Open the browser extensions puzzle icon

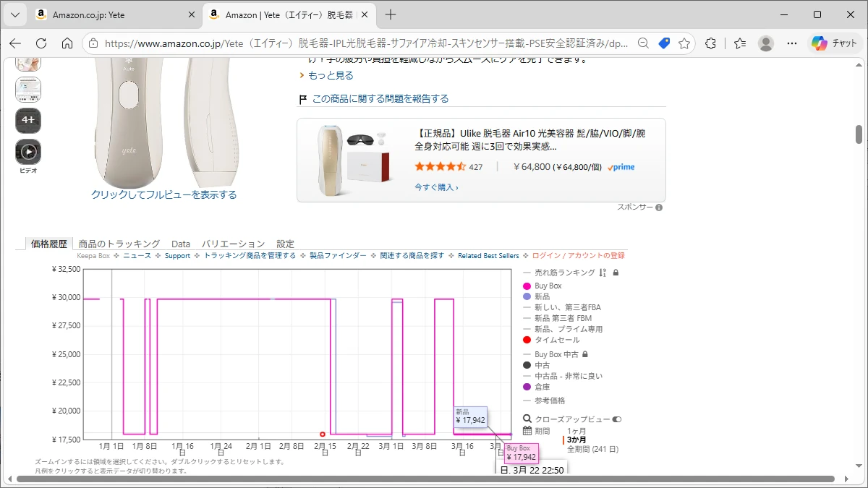coord(710,43)
